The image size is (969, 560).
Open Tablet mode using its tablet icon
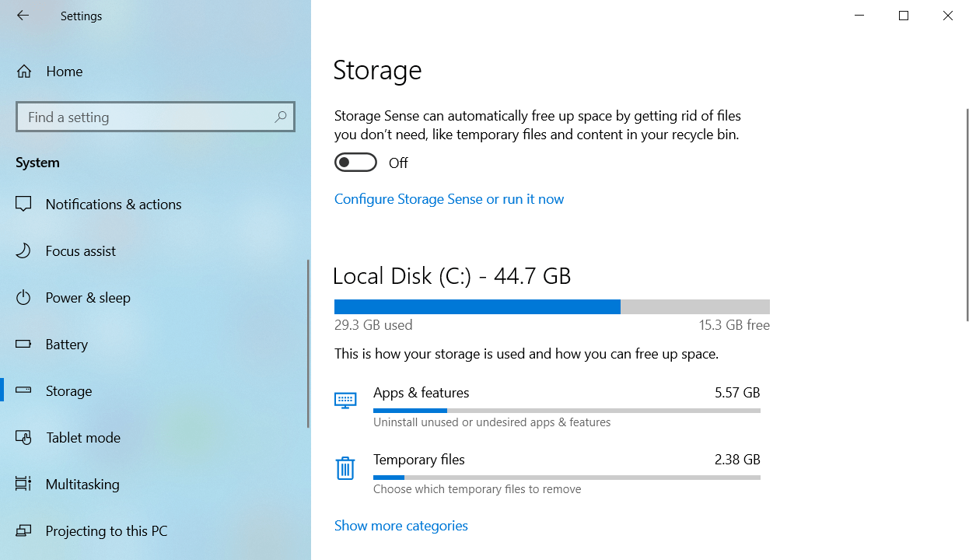coord(24,437)
